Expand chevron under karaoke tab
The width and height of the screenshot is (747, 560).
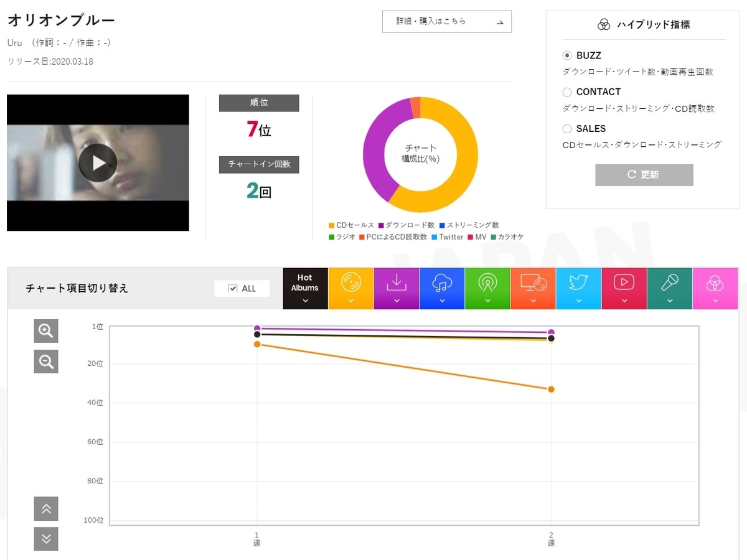click(x=670, y=301)
